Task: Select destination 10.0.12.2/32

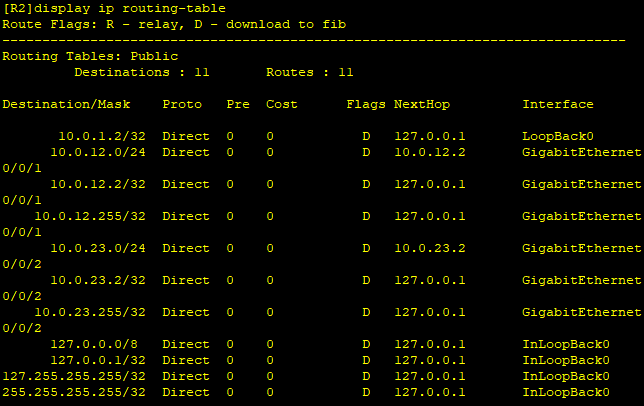Action: coord(98,184)
